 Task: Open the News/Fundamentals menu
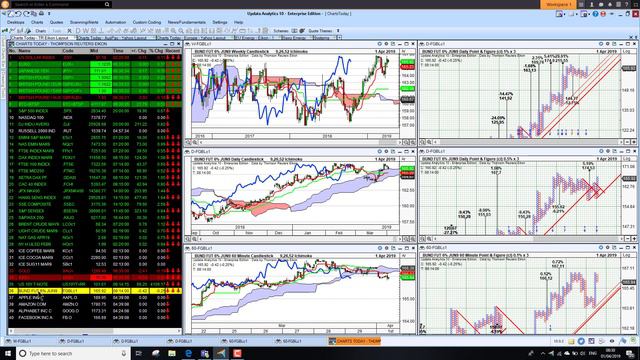pos(187,22)
